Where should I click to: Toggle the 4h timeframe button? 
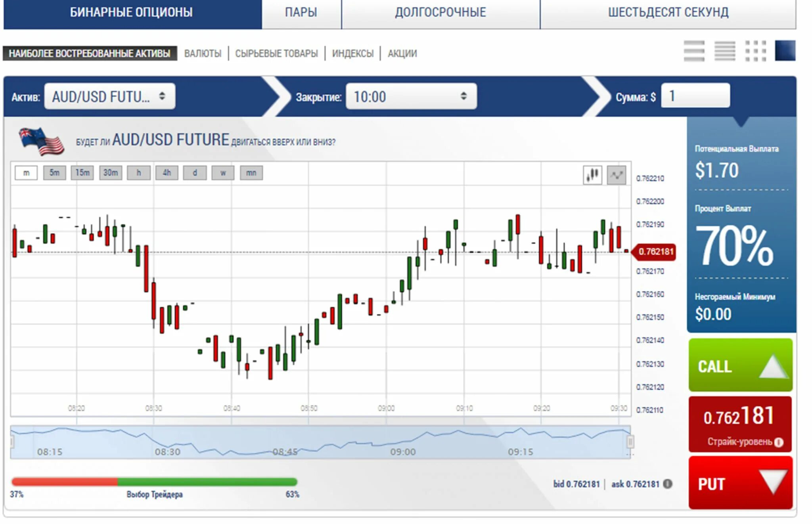pos(167,173)
